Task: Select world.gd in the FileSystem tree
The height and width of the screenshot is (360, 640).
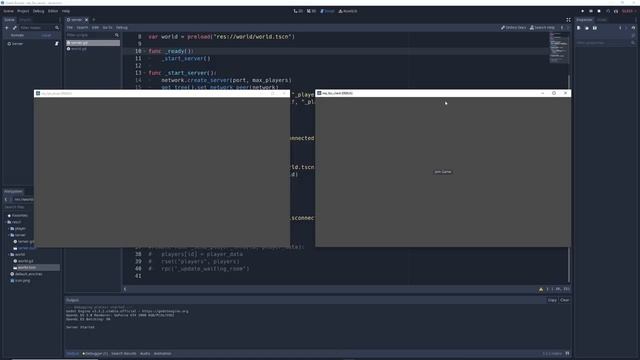Action: tap(25, 261)
